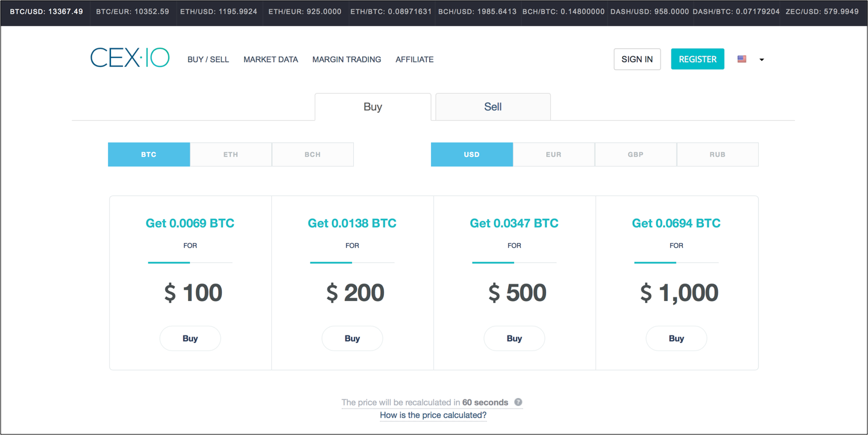Click the Register button
Viewport: 868px width, 435px height.
697,59
